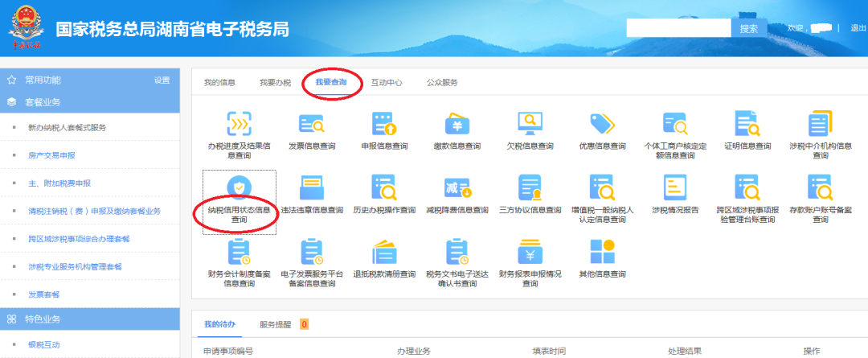Click the 操作 column header
Image resolution: width=868 pixels, height=358 pixels.
click(812, 352)
